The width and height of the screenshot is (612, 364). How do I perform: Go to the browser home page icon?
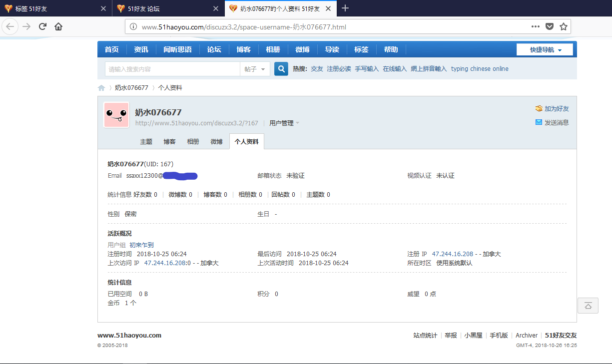point(58,27)
